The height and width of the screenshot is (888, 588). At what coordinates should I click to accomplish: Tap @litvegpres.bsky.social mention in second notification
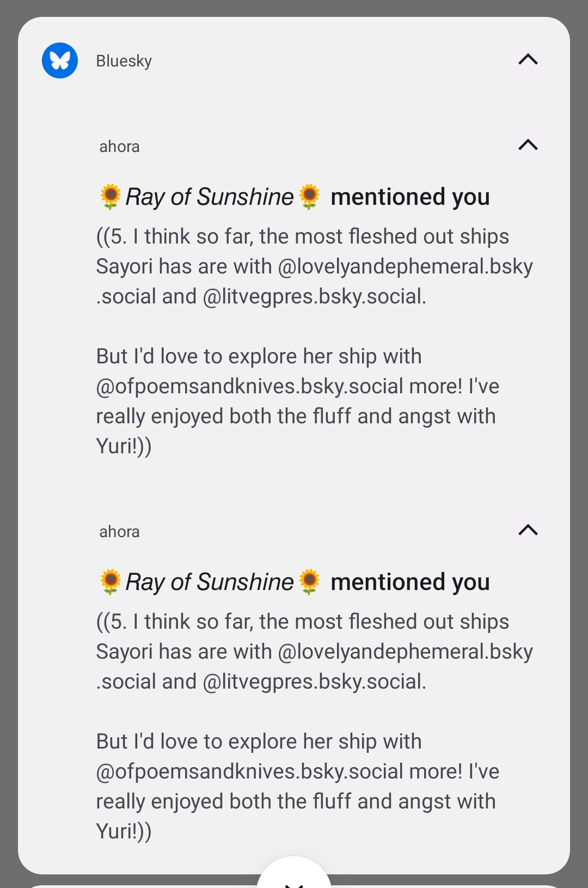pos(314,682)
